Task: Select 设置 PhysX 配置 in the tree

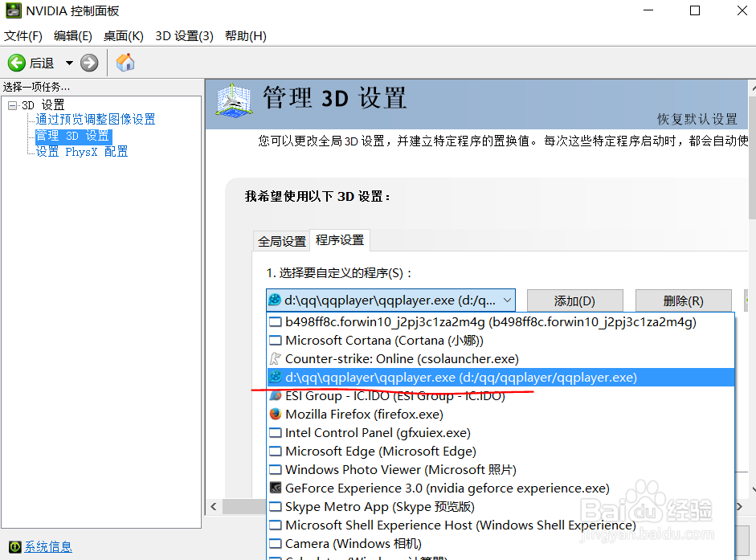Action: 82,152
